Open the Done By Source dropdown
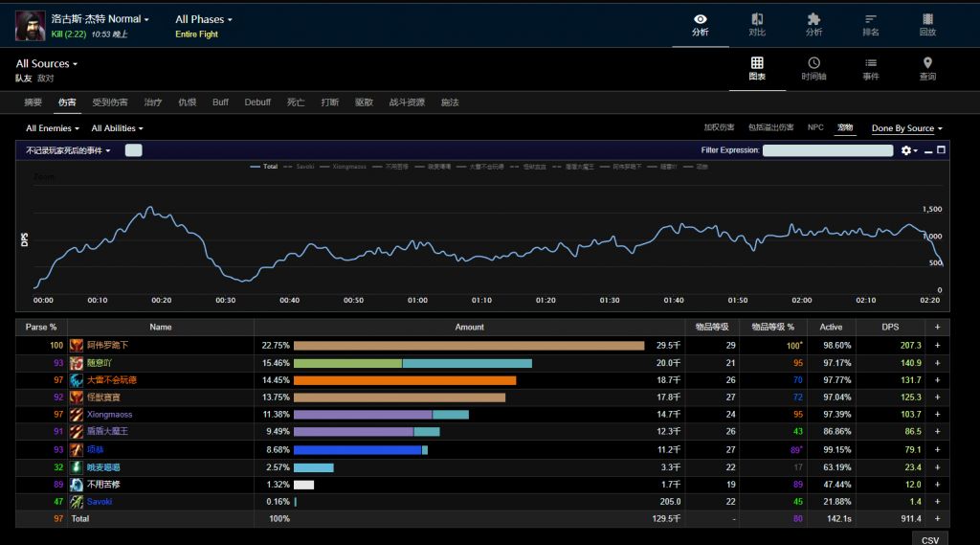 pos(906,128)
